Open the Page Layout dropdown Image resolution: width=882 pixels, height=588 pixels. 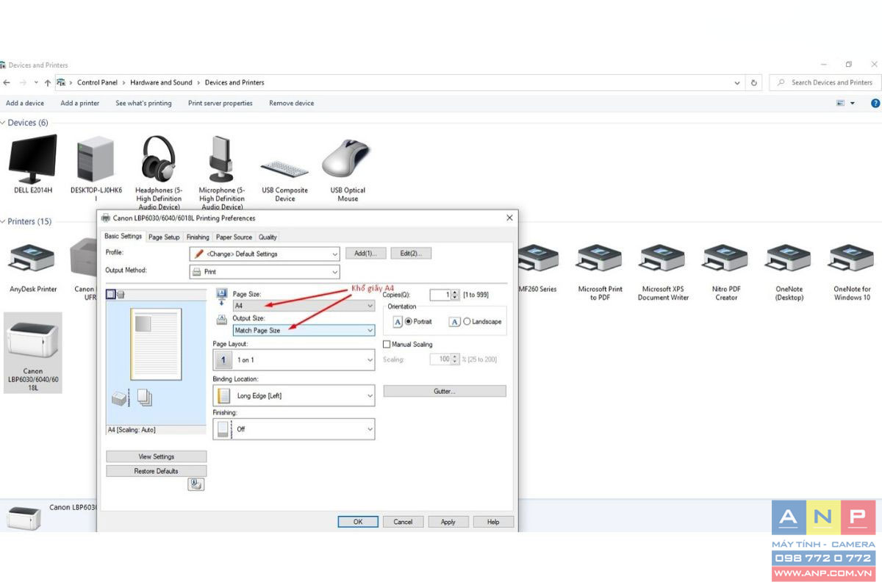click(294, 360)
